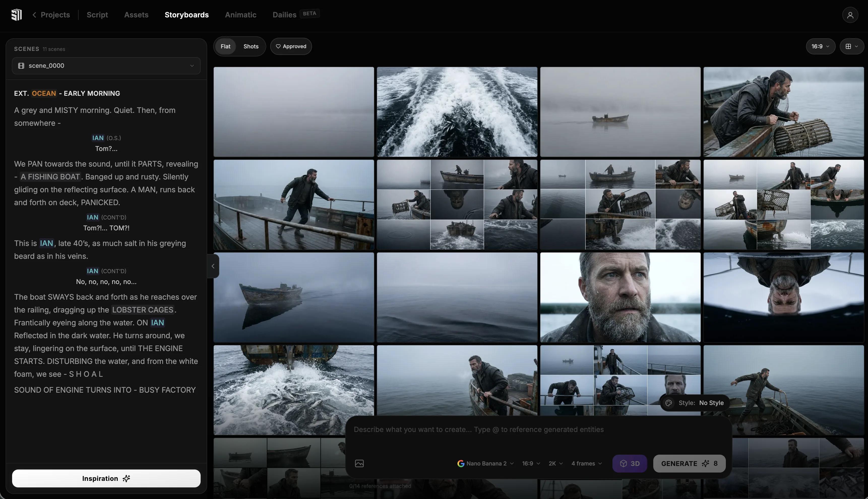The image size is (868, 499).
Task: Select the man running on deck thumbnail
Action: (294, 205)
